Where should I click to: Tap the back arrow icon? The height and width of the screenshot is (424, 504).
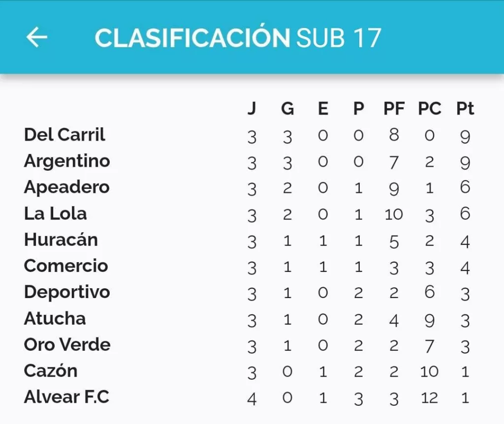click(x=36, y=37)
